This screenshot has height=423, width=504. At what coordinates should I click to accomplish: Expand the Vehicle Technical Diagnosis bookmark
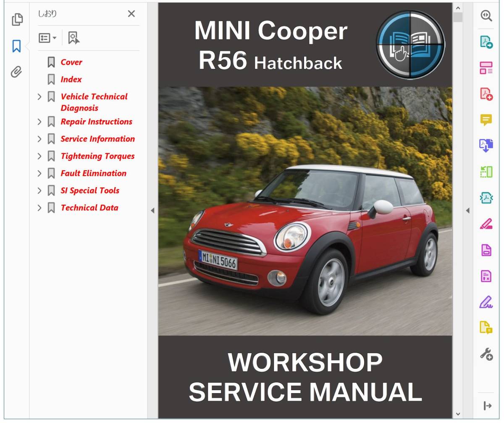coord(39,97)
